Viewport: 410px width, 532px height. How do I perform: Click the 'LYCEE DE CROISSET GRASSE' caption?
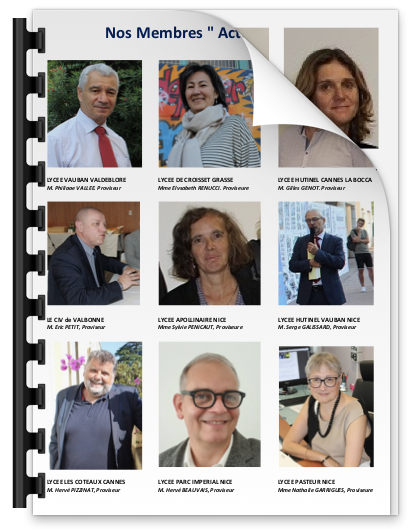click(x=195, y=180)
